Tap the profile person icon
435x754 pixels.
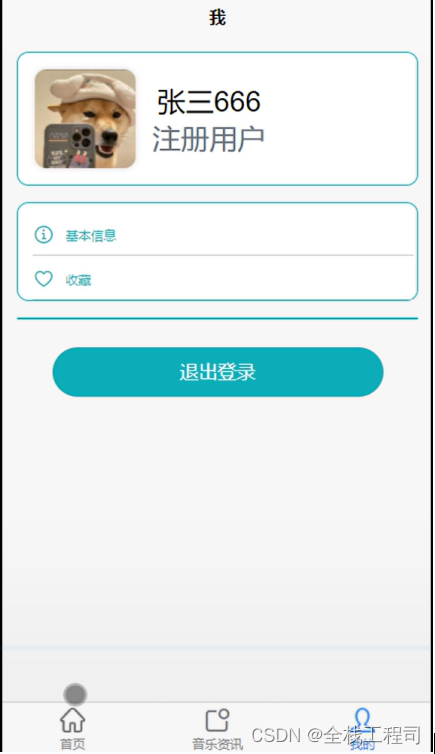[363, 720]
